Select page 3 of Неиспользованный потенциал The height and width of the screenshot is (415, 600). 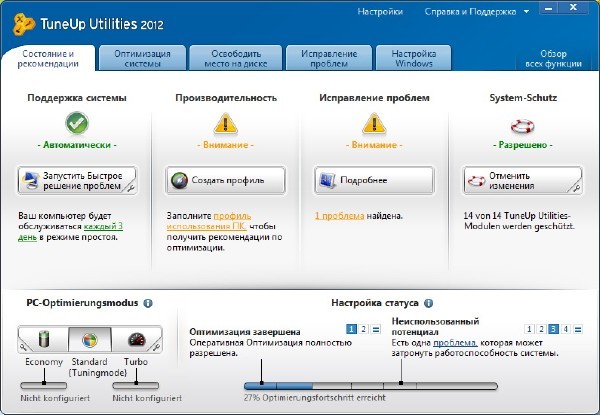(553, 329)
